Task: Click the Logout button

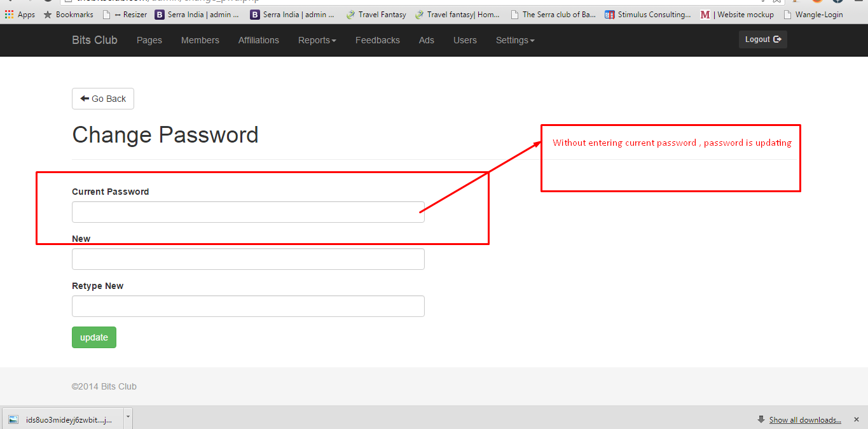Action: click(762, 39)
